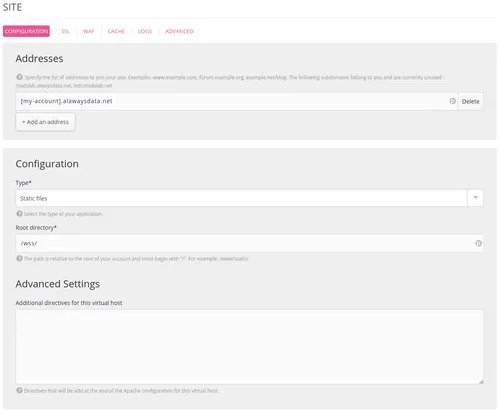Open the Type dropdown showing Static files
Viewport: 500px width, 411px height.
[249, 198]
